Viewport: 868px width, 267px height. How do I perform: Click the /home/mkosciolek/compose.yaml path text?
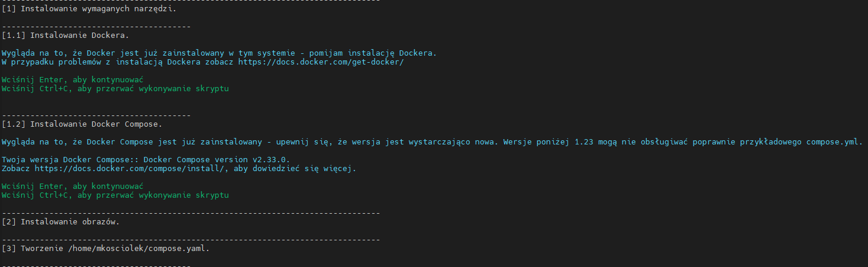[x=136, y=249]
